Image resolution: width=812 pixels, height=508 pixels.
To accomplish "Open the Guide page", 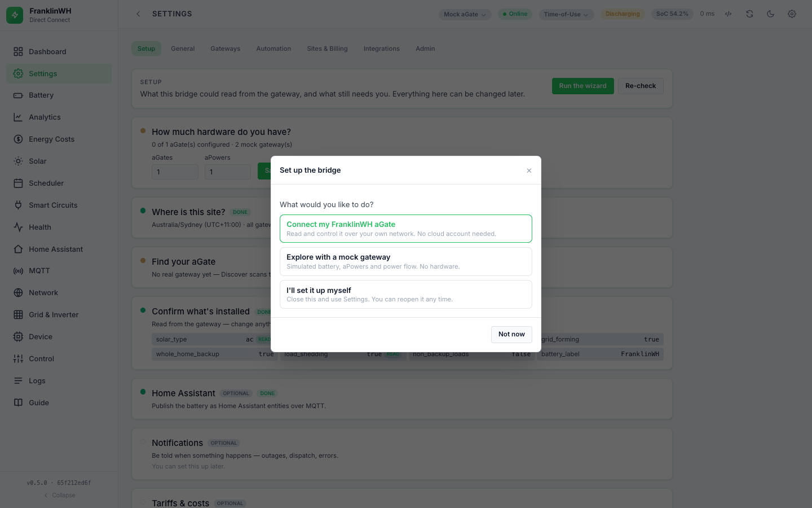I will pos(59,403).
